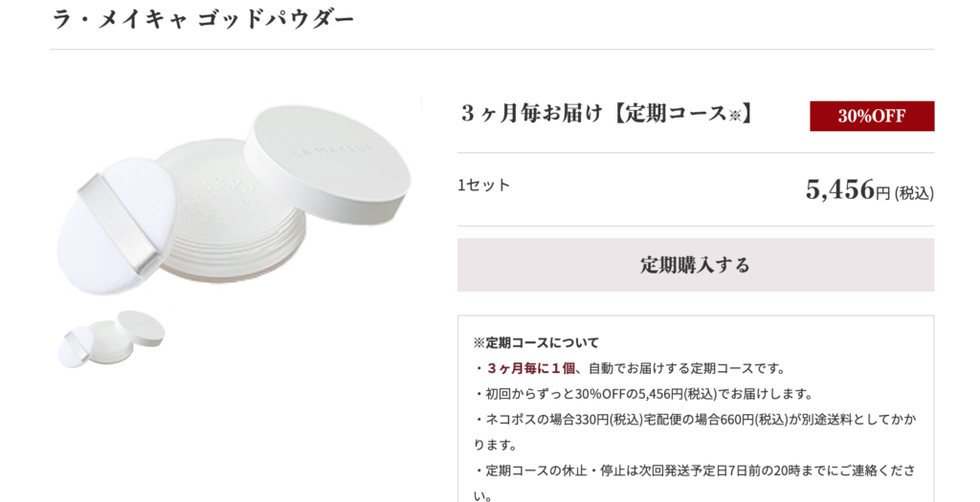
Task: Click the 5,456円 price text
Action: 848,189
